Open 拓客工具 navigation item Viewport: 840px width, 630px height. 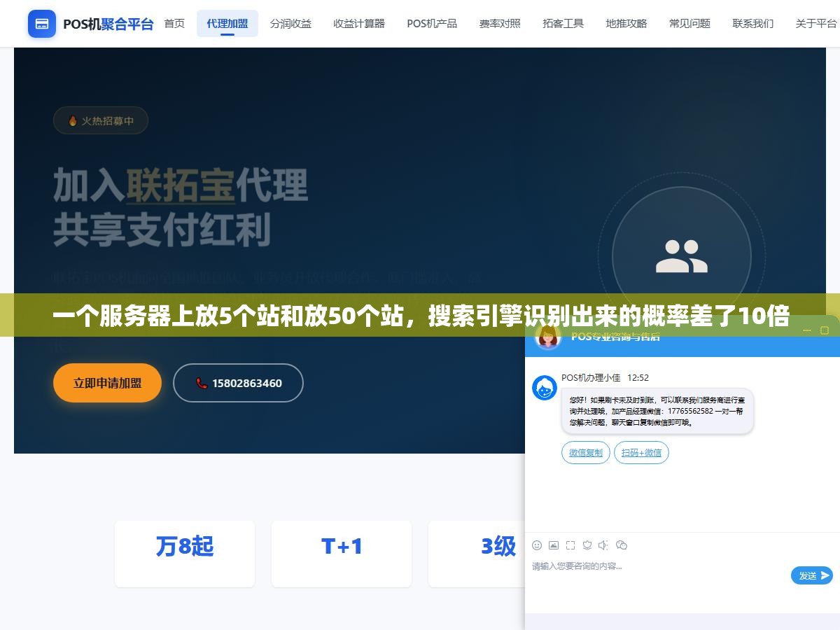click(x=563, y=23)
